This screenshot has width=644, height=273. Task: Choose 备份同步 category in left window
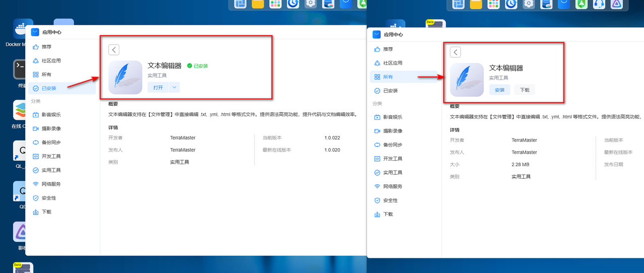coord(62,143)
